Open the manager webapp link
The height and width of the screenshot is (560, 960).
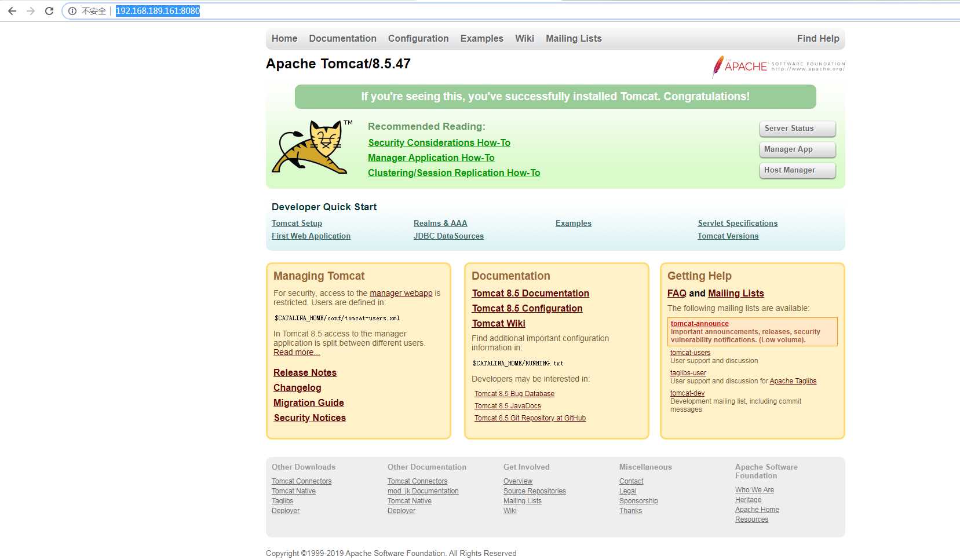click(401, 293)
